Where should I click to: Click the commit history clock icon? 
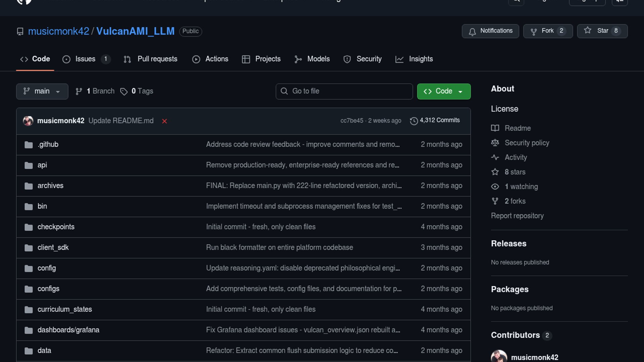[414, 121]
